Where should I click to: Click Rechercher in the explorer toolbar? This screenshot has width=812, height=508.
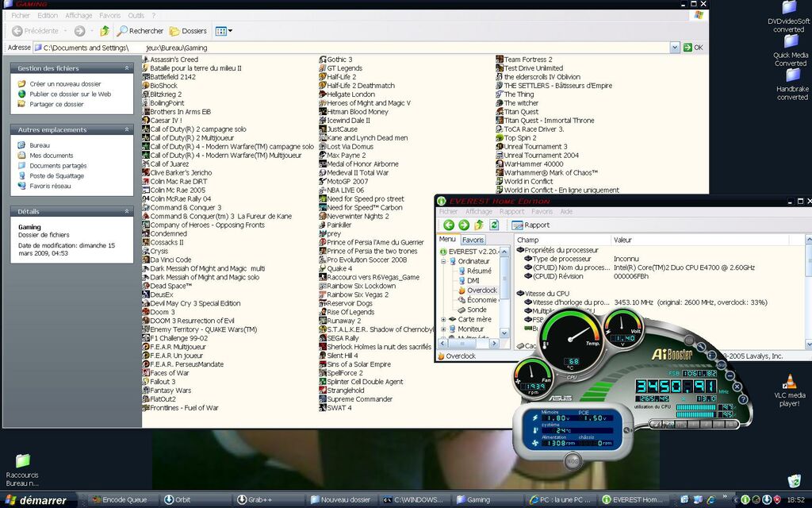140,31
